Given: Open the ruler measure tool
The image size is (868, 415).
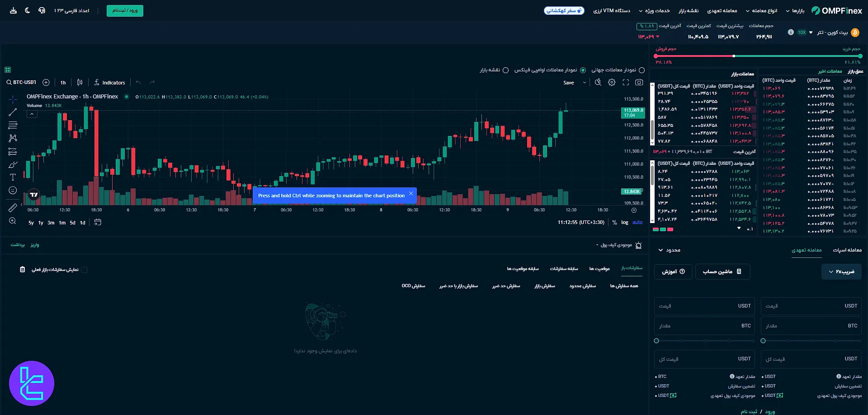Looking at the screenshot, I should pyautogui.click(x=13, y=208).
